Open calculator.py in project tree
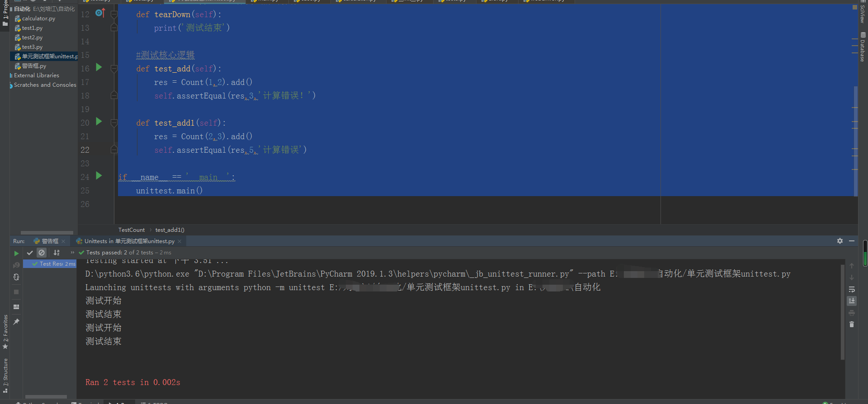The image size is (868, 404). tap(38, 19)
